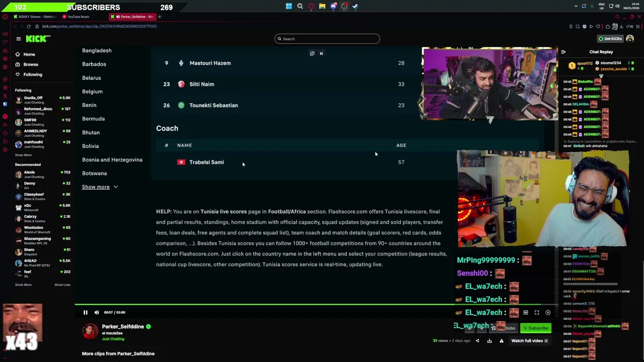Pause the clip playback
Image resolution: width=644 pixels, height=362 pixels.
coord(85,312)
